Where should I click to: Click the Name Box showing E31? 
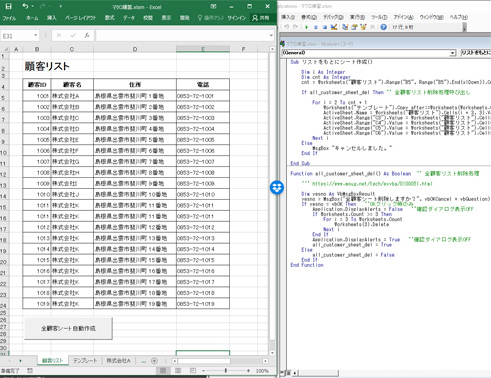[17, 36]
